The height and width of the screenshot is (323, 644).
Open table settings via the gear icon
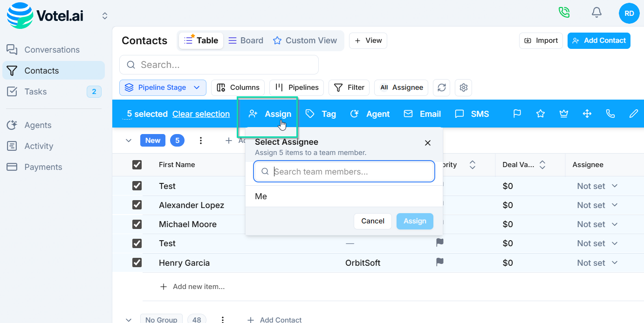coord(463,87)
